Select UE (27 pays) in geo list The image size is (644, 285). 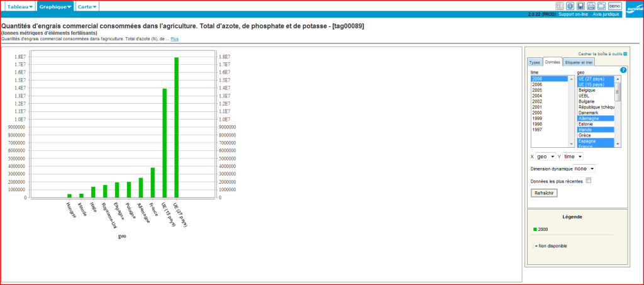click(596, 79)
